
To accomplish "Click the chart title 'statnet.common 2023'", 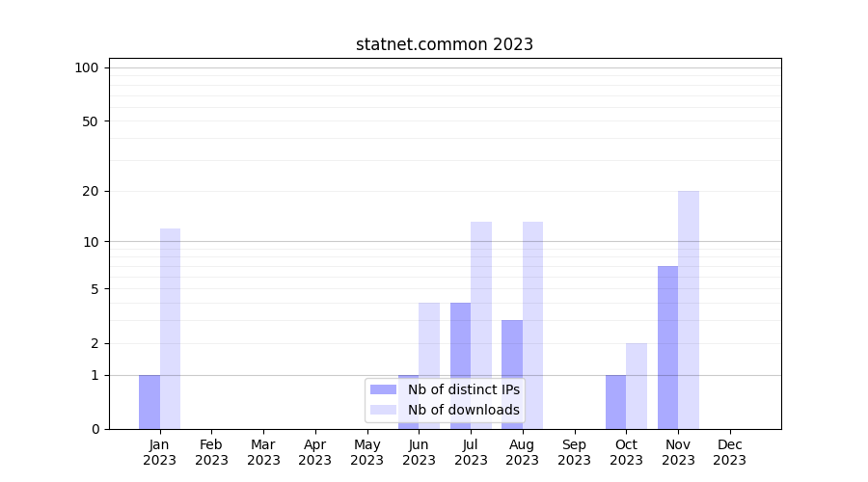I will click(445, 44).
